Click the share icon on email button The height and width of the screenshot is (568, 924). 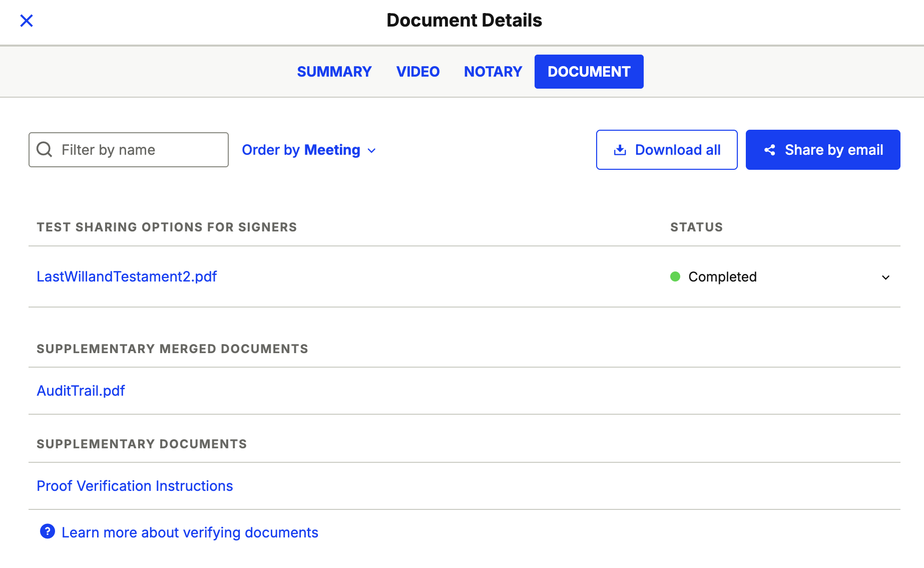click(770, 150)
